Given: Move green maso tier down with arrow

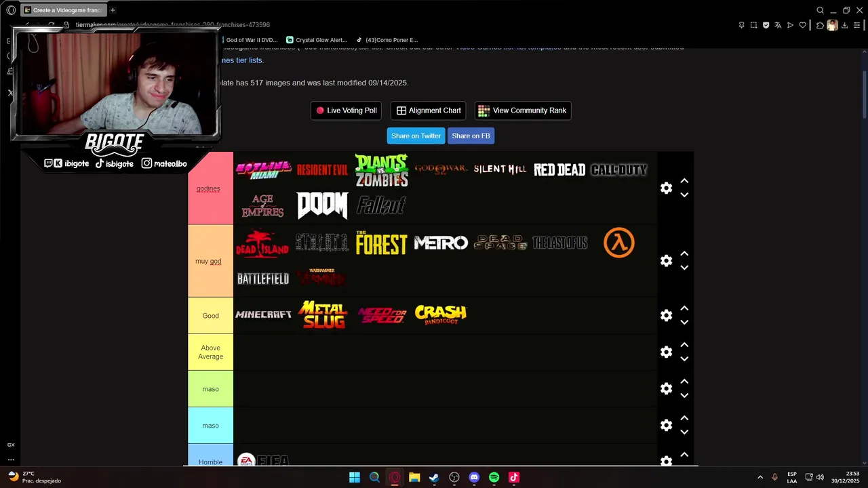Looking at the screenshot, I should click(684, 395).
